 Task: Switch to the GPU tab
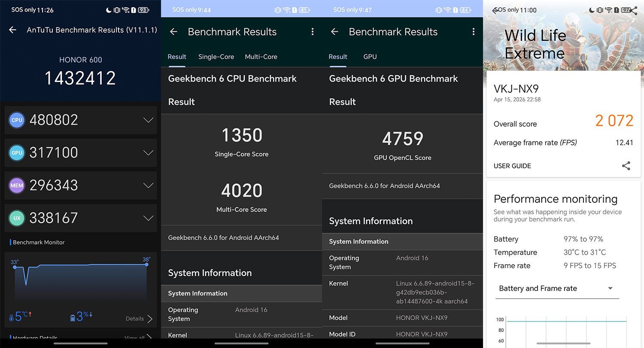tap(370, 57)
